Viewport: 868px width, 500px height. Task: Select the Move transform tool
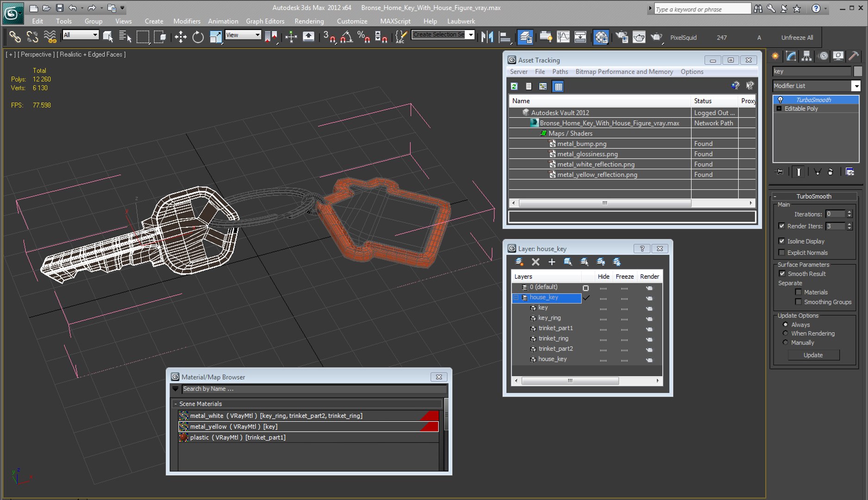[180, 37]
